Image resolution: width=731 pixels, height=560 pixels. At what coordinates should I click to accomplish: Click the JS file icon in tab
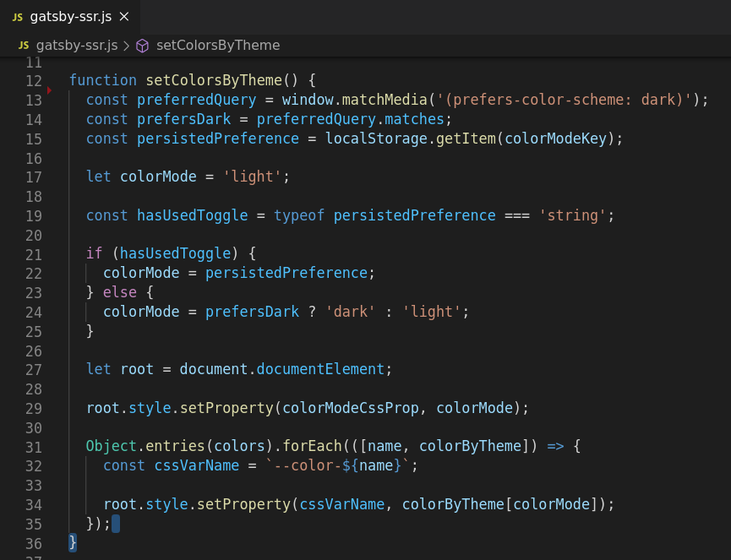pos(18,17)
